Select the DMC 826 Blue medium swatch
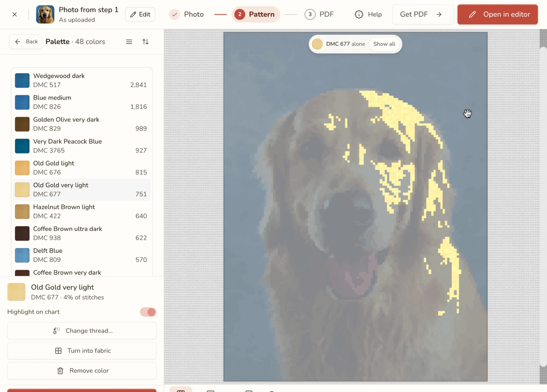This screenshot has height=392, width=547. 22,102
